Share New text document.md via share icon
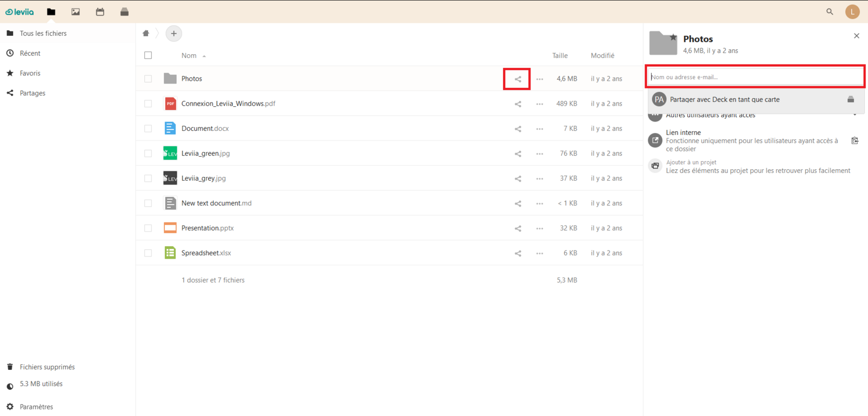Image resolution: width=868 pixels, height=416 pixels. pos(518,204)
